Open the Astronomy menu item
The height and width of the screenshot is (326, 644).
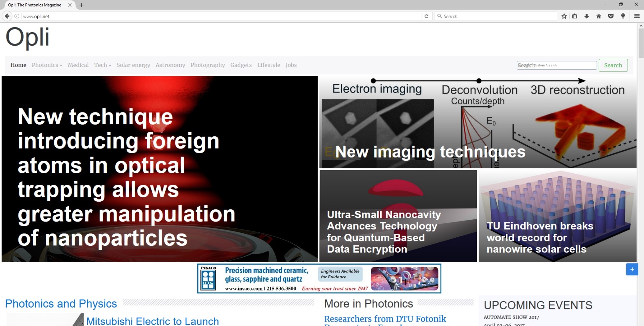[170, 65]
